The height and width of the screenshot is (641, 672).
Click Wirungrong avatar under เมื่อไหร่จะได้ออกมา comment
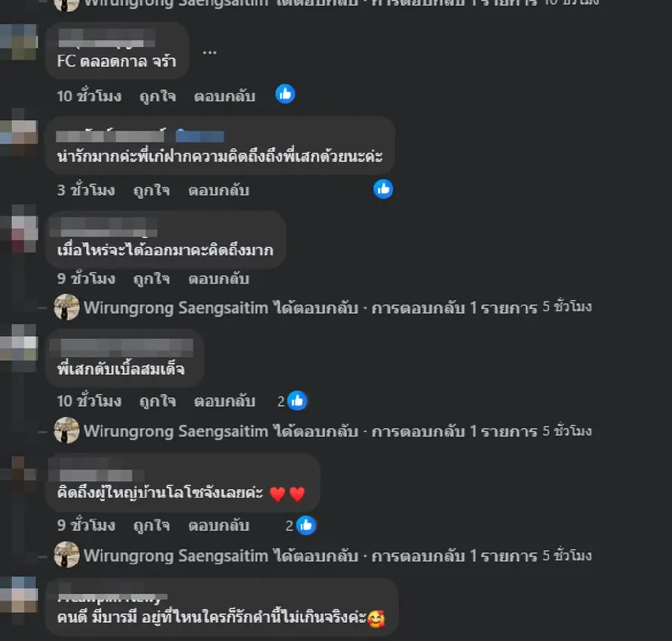[x=66, y=307]
